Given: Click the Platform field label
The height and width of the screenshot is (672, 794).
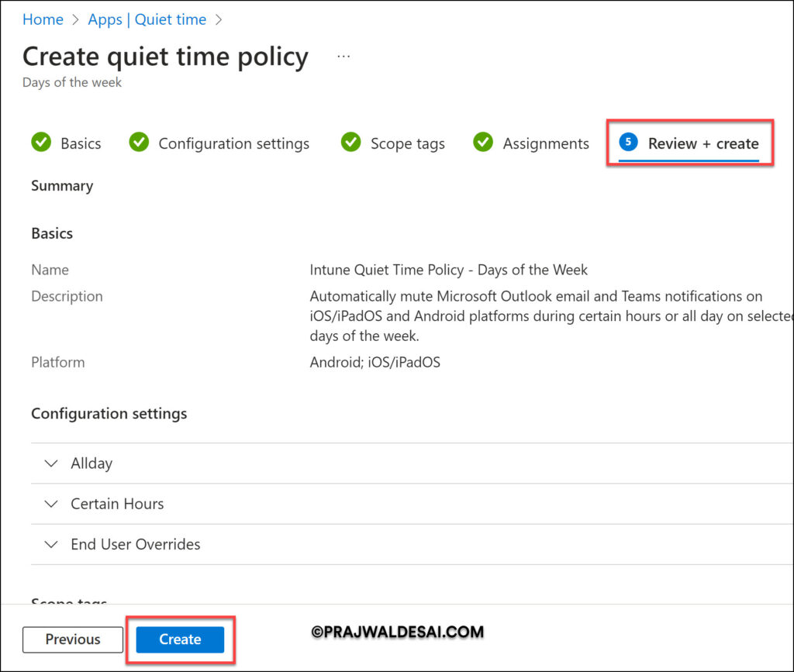Looking at the screenshot, I should click(x=57, y=362).
